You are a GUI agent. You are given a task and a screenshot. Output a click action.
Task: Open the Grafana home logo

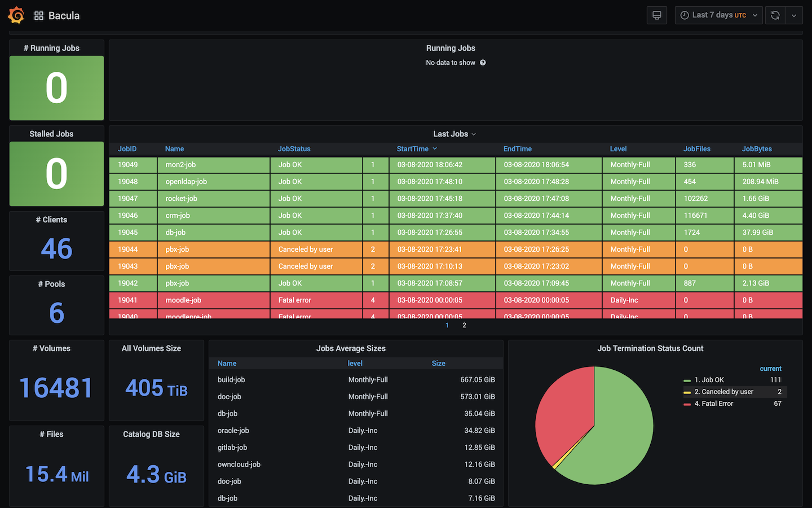pyautogui.click(x=16, y=15)
